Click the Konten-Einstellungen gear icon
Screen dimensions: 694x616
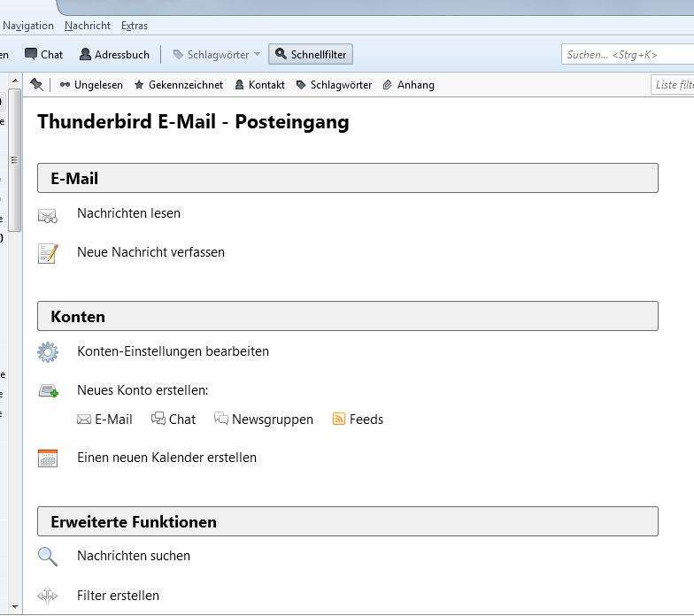point(48,352)
